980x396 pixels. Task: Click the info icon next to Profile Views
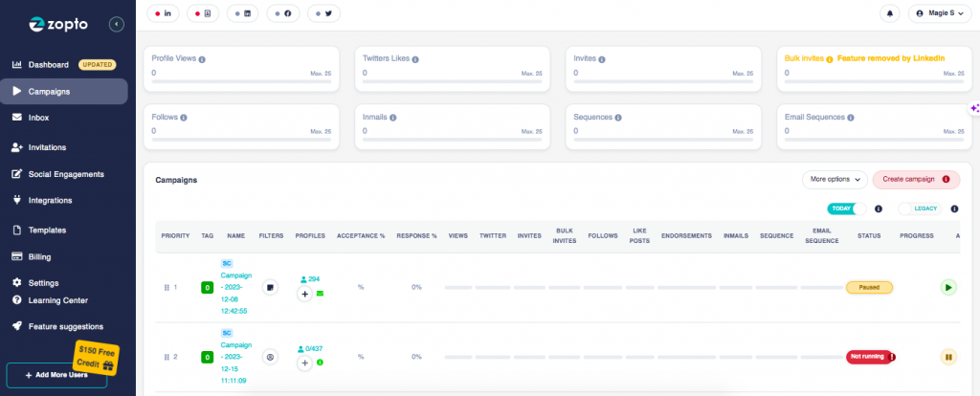click(x=202, y=58)
